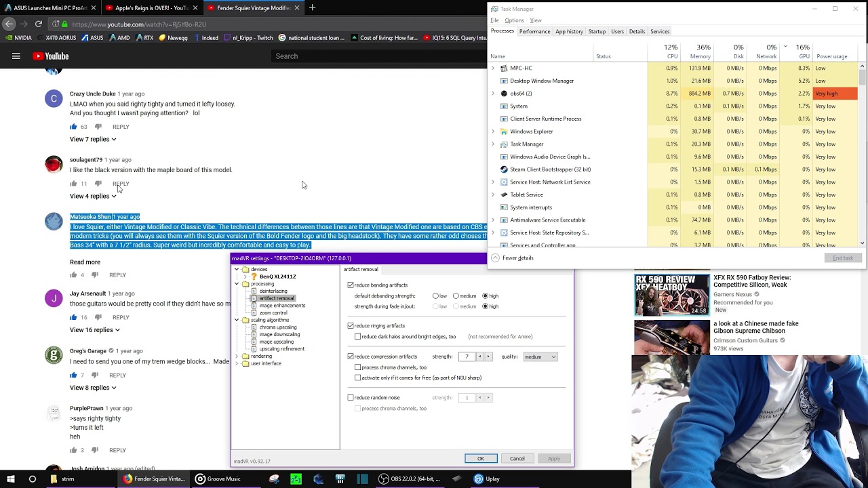Image resolution: width=868 pixels, height=488 pixels.
Task: Like Crazy Uncle Duke's comment
Action: (73, 127)
